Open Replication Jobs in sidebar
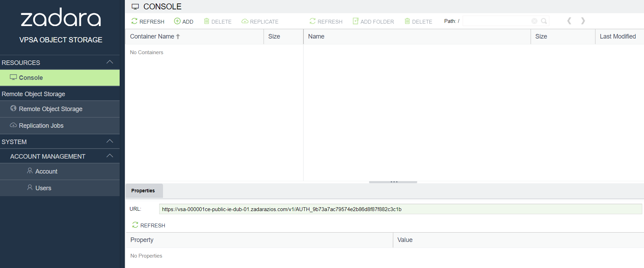The width and height of the screenshot is (644, 268). click(60, 126)
